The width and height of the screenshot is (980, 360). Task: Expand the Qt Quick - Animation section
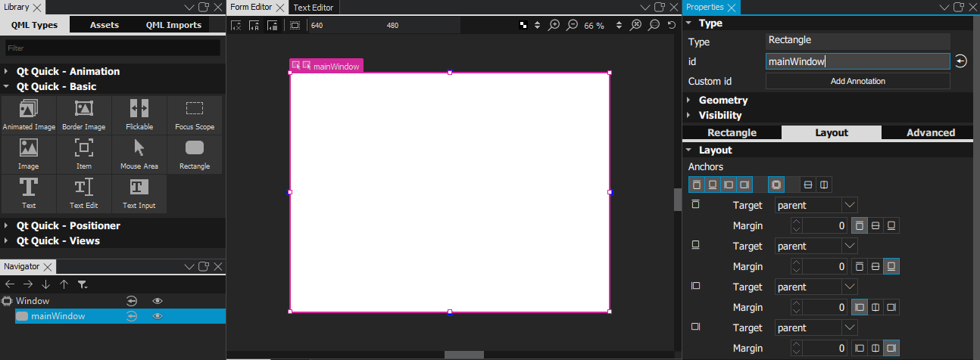(x=113, y=71)
